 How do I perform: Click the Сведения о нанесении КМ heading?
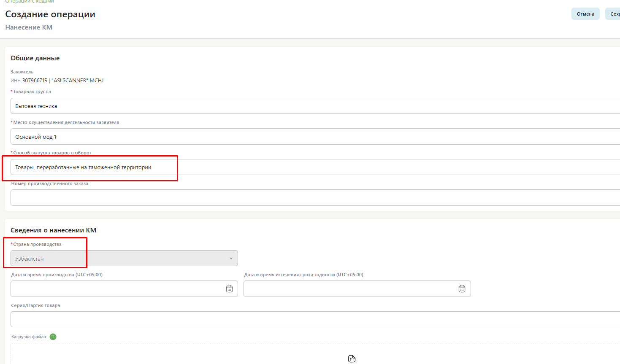pyautogui.click(x=54, y=230)
